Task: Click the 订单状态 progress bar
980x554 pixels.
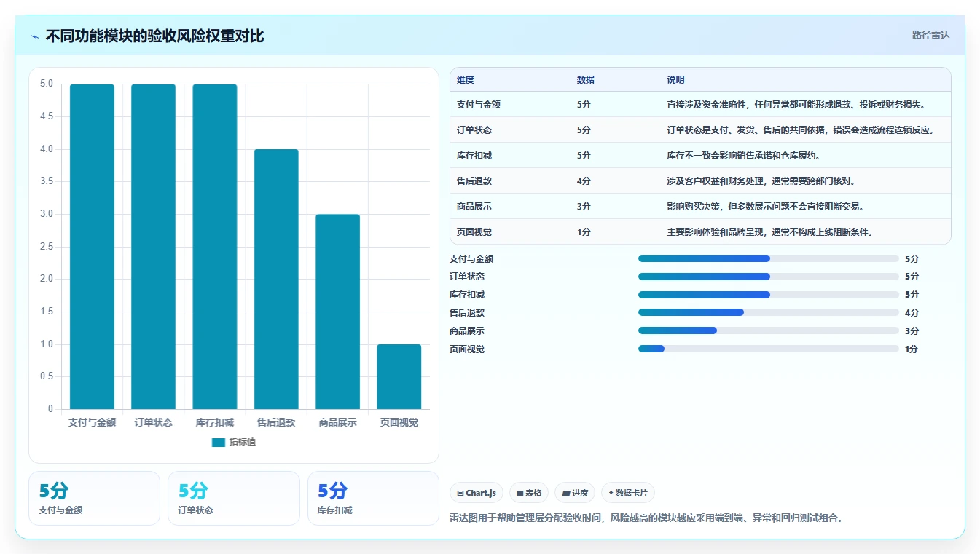Action: [768, 277]
